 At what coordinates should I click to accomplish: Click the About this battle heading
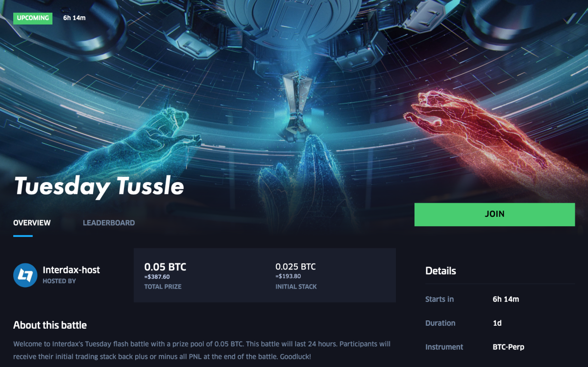50,325
